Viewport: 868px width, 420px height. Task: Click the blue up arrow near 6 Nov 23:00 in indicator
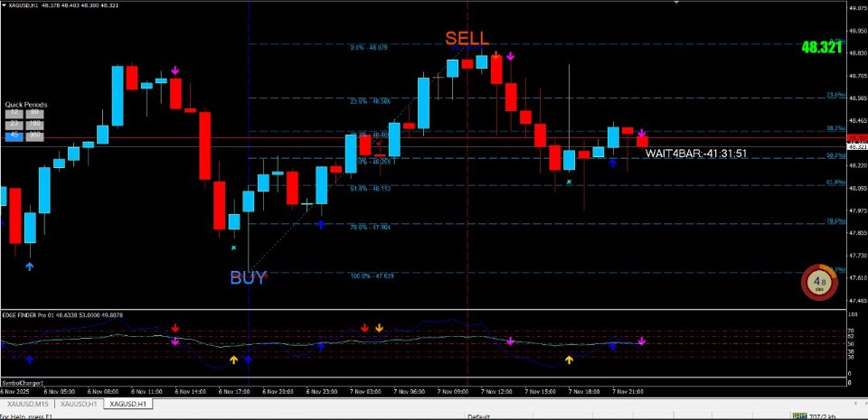321,347
